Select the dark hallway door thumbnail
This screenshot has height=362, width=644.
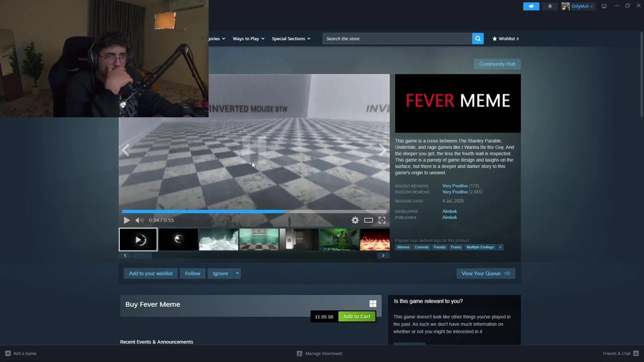(299, 239)
